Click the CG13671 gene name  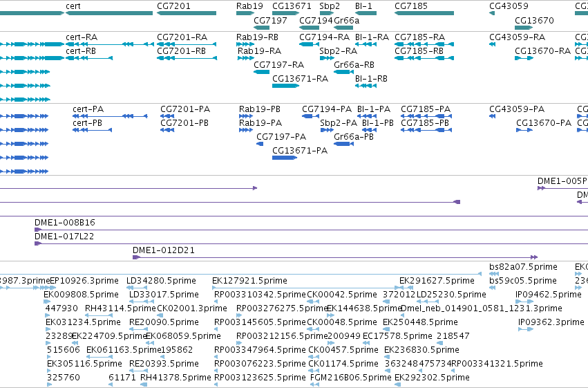click(292, 6)
